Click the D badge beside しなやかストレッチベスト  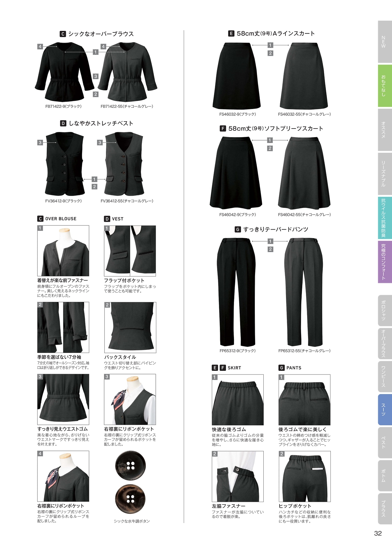(x=63, y=123)
